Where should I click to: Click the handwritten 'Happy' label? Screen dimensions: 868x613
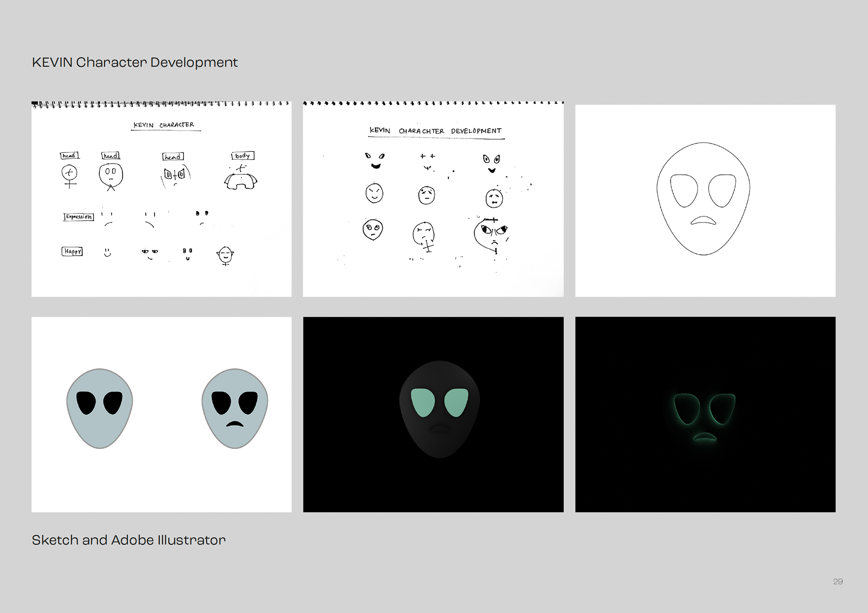(x=72, y=252)
